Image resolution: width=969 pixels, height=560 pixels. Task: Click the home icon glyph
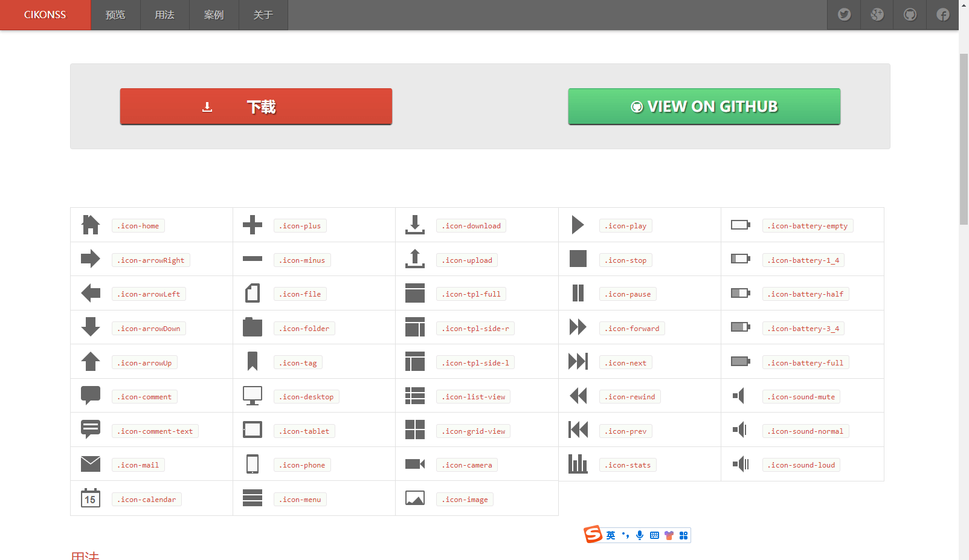91,225
